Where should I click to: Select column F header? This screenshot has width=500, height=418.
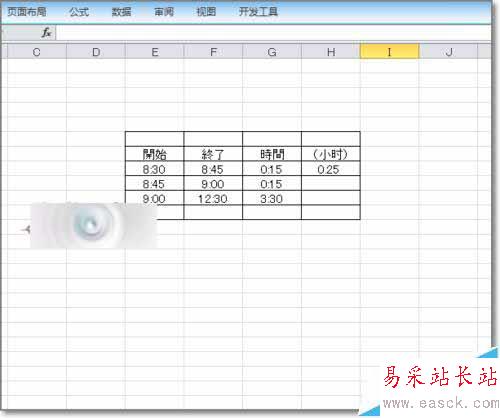pyautogui.click(x=213, y=52)
